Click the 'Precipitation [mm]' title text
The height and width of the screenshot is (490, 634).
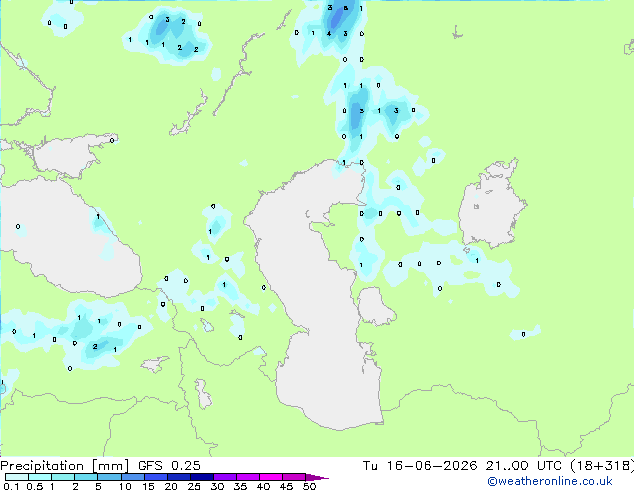tap(65, 466)
